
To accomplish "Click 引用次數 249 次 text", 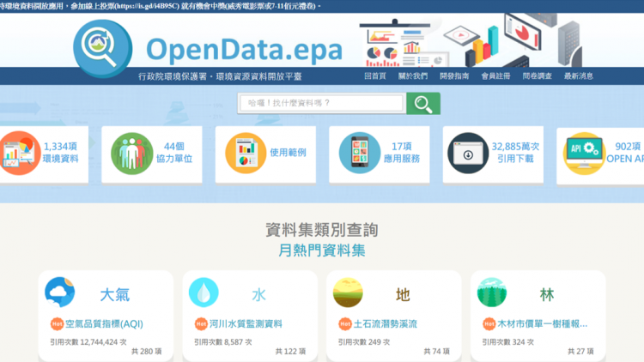I will click(364, 342).
